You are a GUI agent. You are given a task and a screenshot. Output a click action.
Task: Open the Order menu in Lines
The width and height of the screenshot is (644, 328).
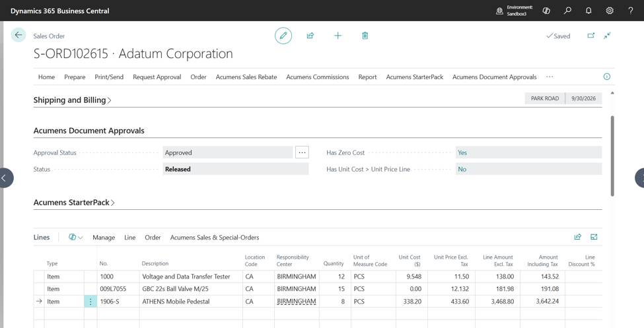153,238
